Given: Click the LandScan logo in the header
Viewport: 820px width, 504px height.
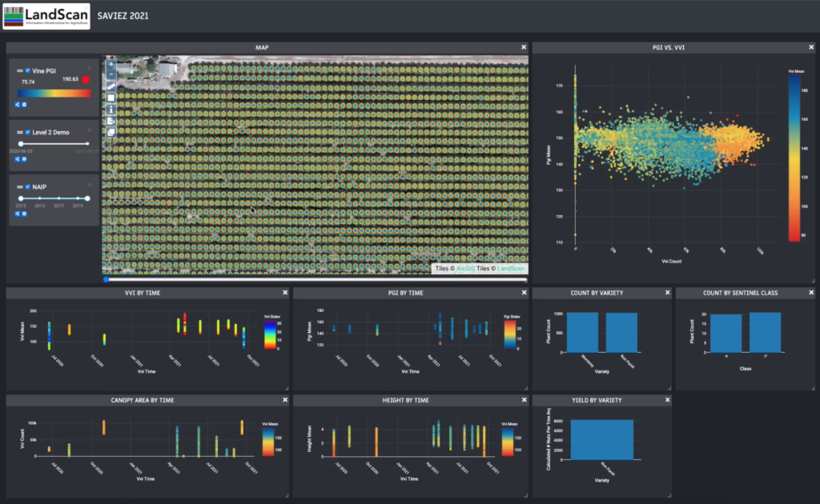Looking at the screenshot, I should click(x=46, y=15).
